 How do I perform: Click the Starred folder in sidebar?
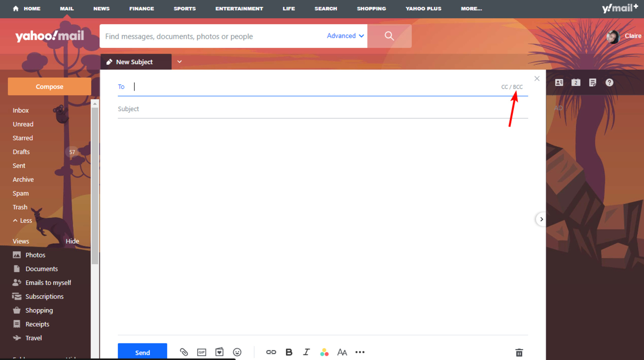click(x=22, y=138)
